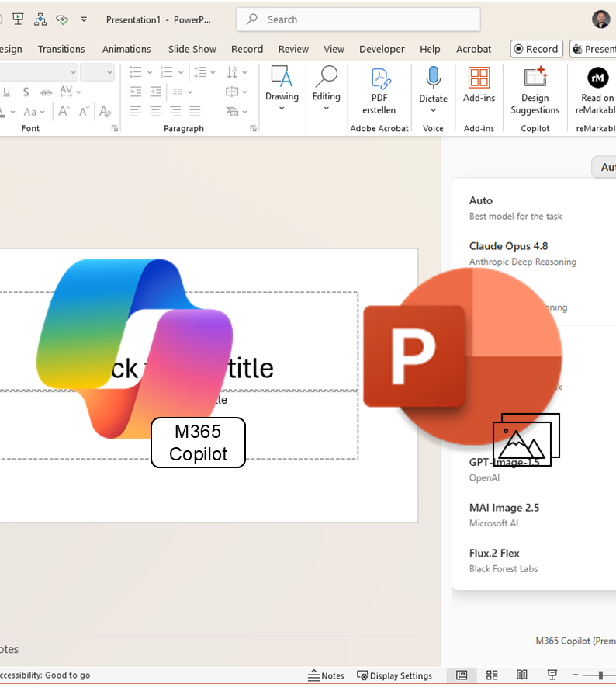
Task: Click the M365 Copilot label
Action: pos(199,443)
